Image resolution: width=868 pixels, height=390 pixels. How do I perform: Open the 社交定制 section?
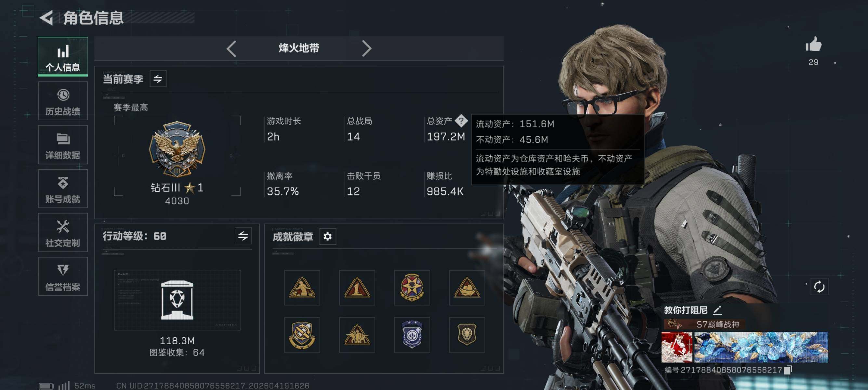click(x=63, y=232)
